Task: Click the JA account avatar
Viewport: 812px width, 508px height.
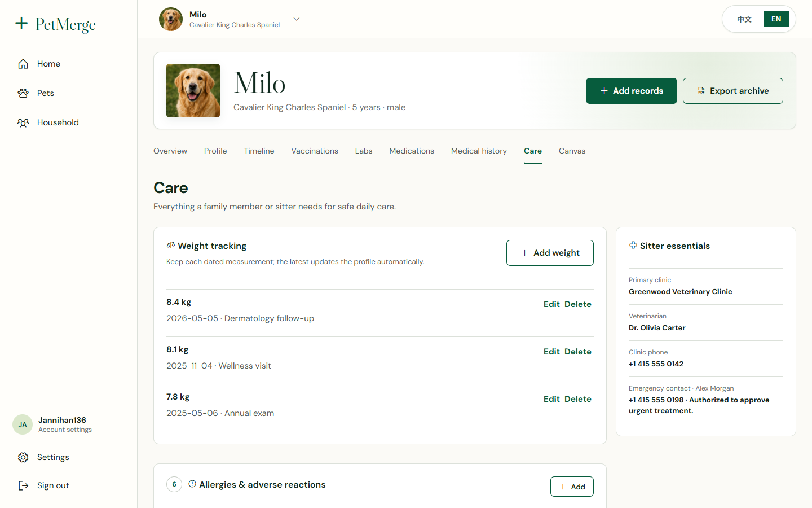Action: (x=23, y=424)
